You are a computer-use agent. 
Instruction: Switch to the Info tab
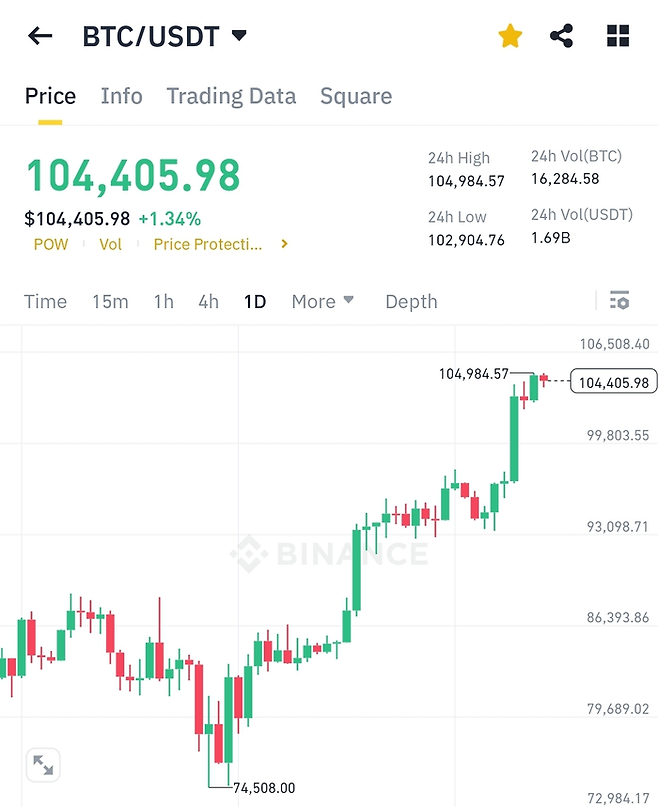click(121, 96)
